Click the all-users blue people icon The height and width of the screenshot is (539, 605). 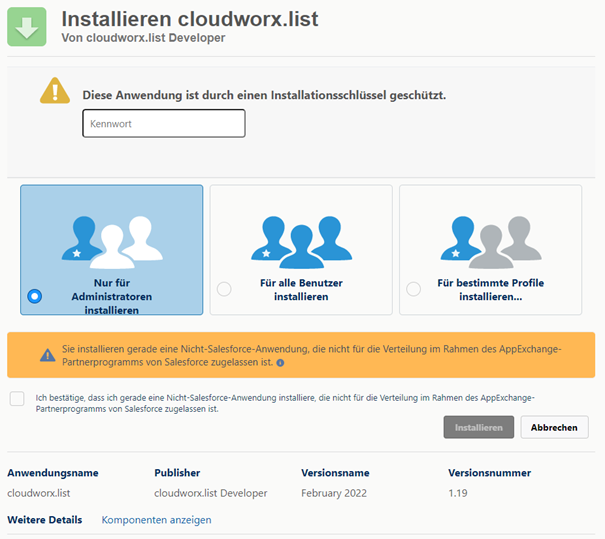tap(301, 242)
